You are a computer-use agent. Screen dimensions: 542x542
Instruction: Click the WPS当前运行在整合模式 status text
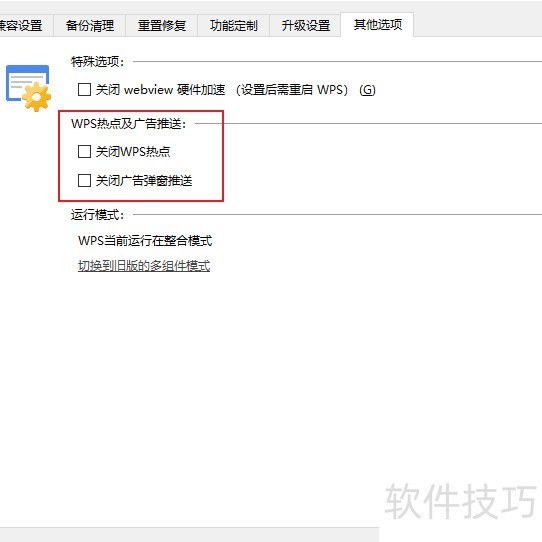pyautogui.click(x=145, y=240)
